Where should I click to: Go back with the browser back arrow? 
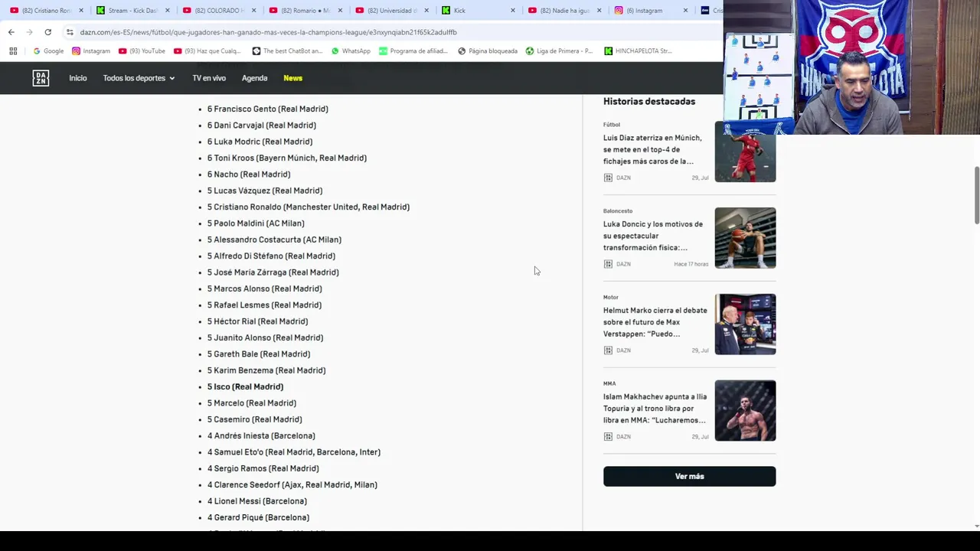(11, 32)
